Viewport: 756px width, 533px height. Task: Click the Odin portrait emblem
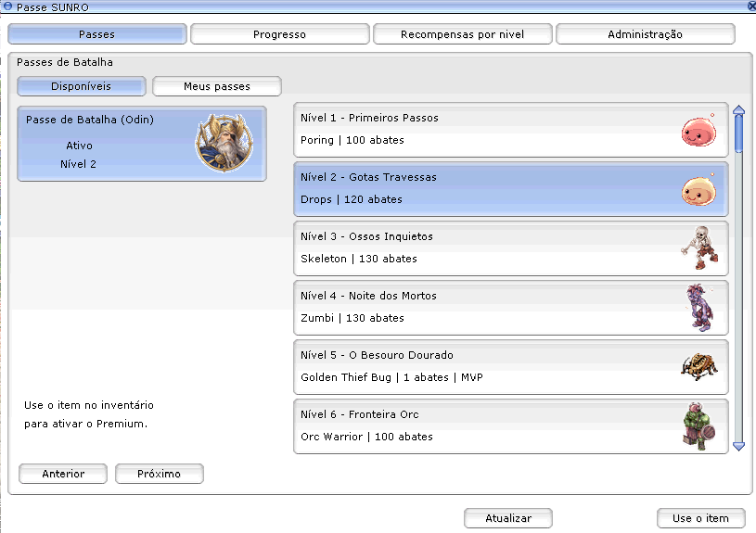pyautogui.click(x=224, y=143)
